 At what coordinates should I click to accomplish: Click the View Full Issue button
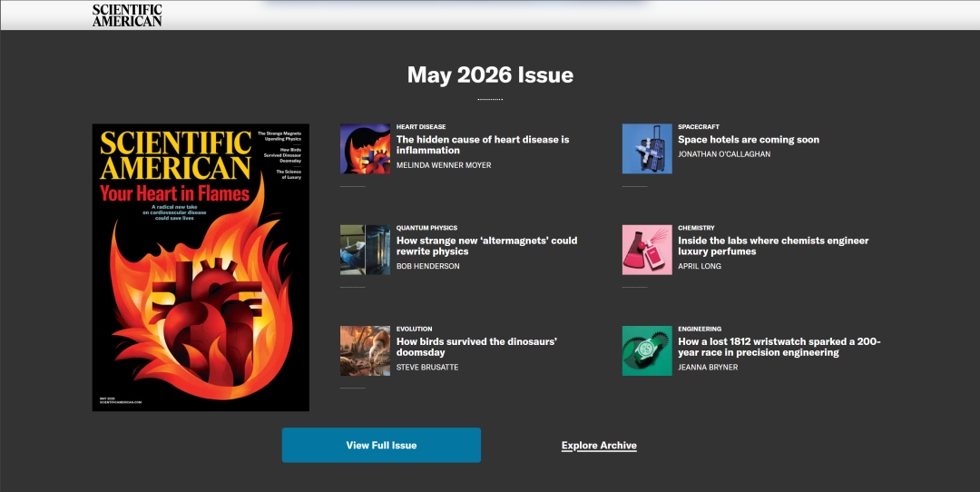pyautogui.click(x=381, y=445)
